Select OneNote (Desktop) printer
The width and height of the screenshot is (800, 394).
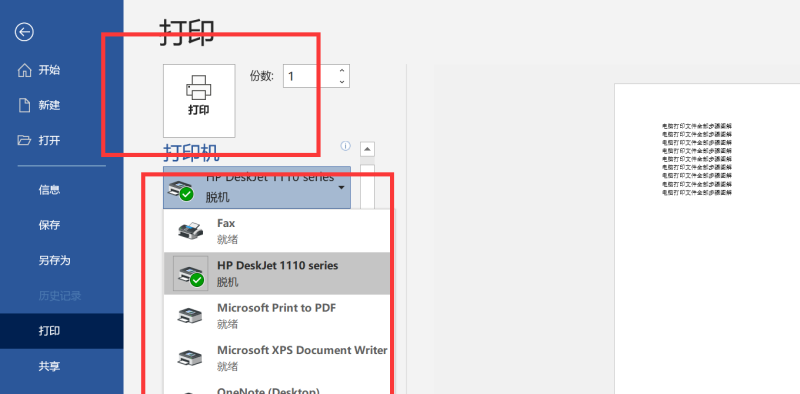point(277,389)
